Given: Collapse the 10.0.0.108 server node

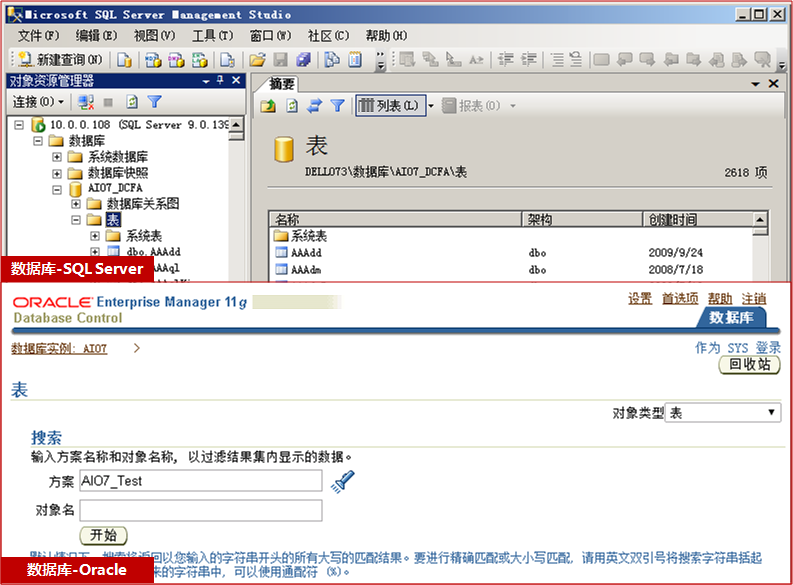Looking at the screenshot, I should pos(19,124).
